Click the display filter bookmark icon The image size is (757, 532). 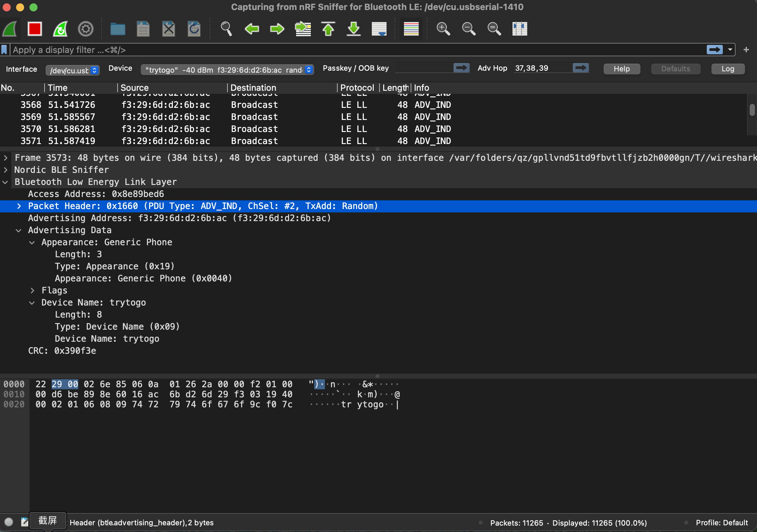click(4, 50)
